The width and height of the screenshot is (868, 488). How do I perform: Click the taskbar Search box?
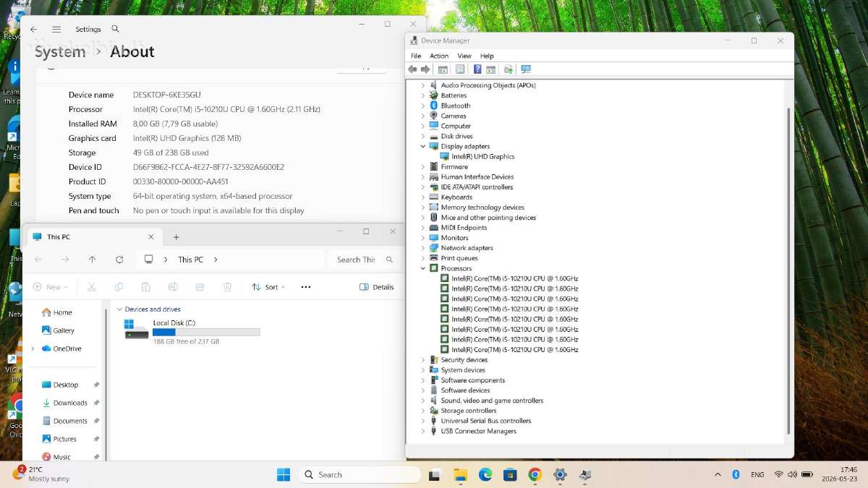pyautogui.click(x=360, y=474)
